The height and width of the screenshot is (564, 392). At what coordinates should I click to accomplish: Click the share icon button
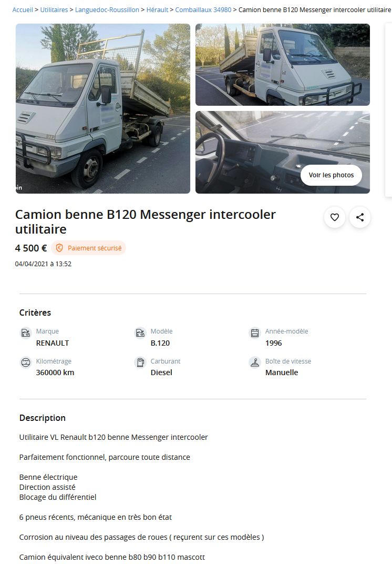360,217
